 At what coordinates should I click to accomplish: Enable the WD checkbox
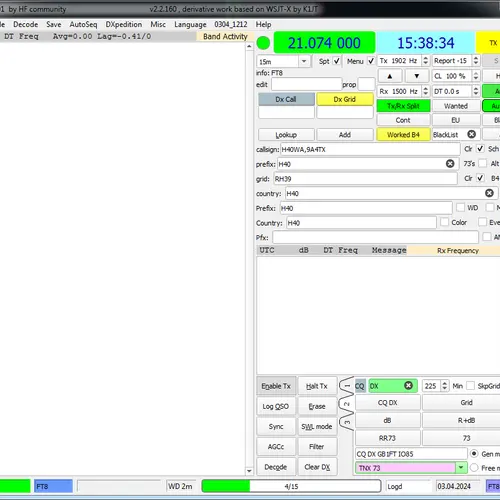pos(460,207)
